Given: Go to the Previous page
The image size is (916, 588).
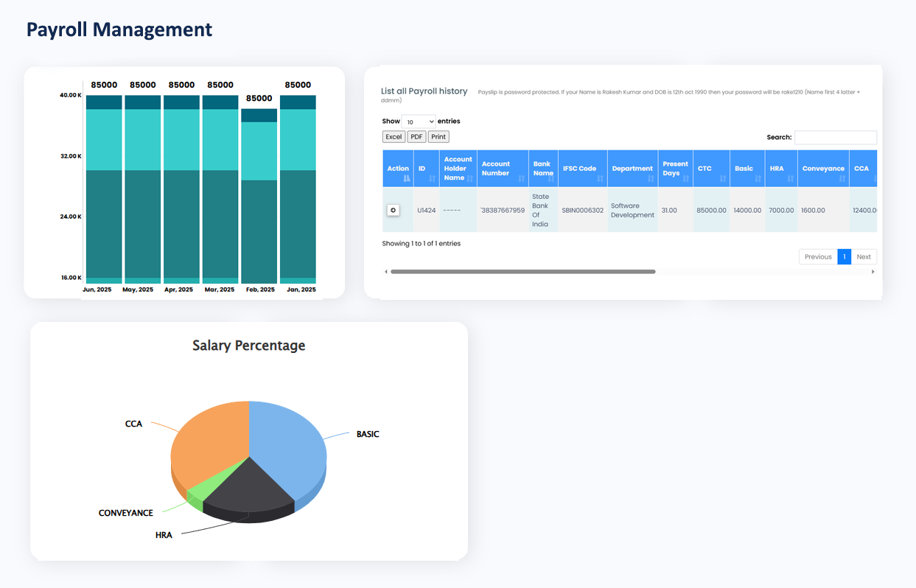Looking at the screenshot, I should pos(817,257).
